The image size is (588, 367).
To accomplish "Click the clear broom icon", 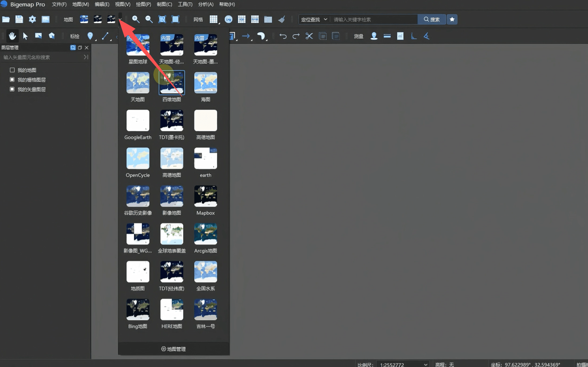I will (281, 19).
